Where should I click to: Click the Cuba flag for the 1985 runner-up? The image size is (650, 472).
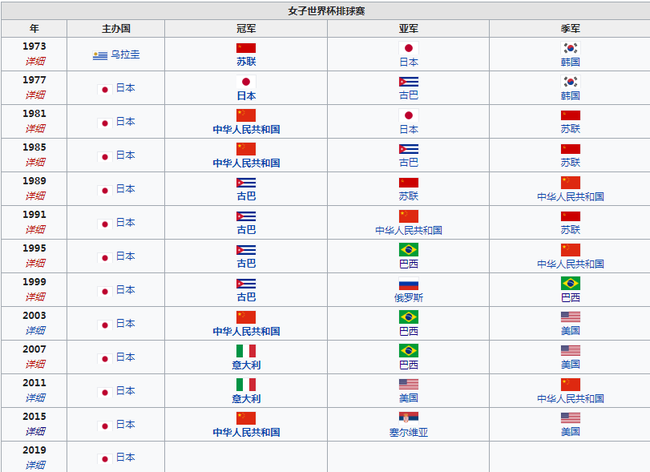click(408, 149)
